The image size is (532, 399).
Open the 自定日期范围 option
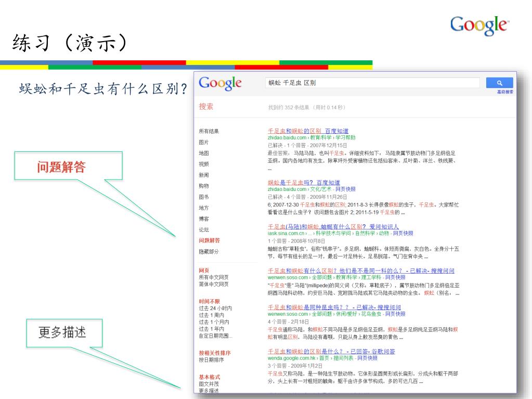[215, 336]
